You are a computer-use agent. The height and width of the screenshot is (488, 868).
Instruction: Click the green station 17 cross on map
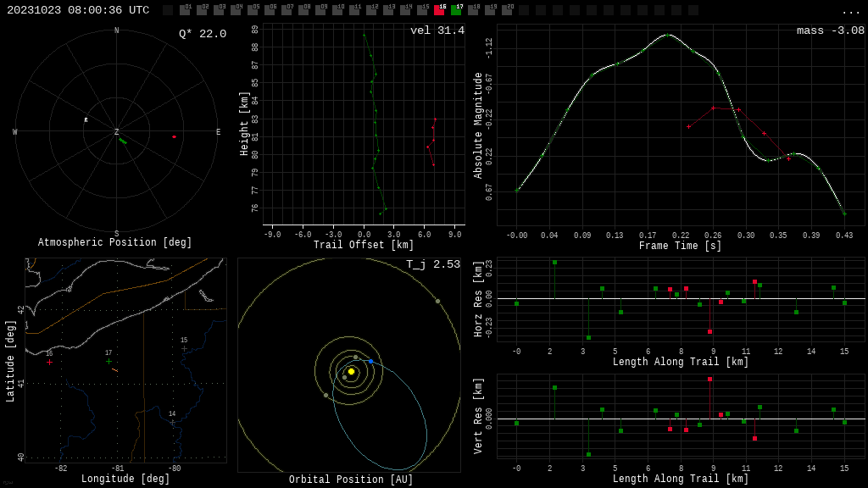[x=108, y=361]
